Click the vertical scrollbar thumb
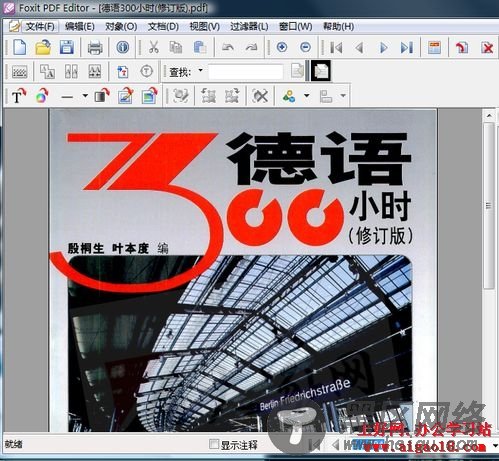Screen dimensions: 499x461 [x=489, y=205]
